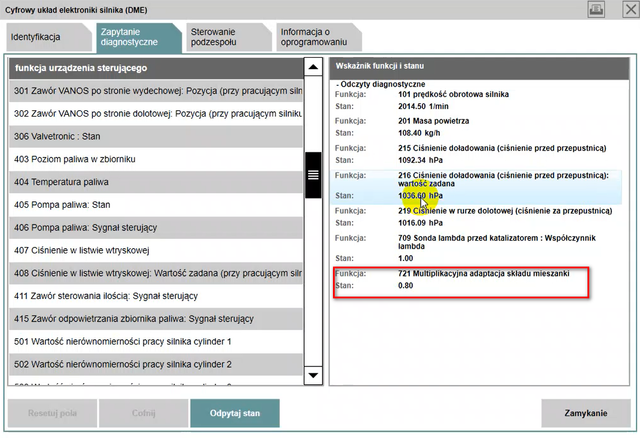Select 411 Zawór sterowania ilością row

156,296
